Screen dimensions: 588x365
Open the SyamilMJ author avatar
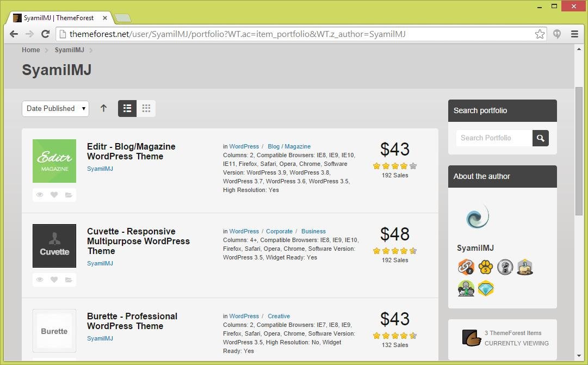[477, 217]
